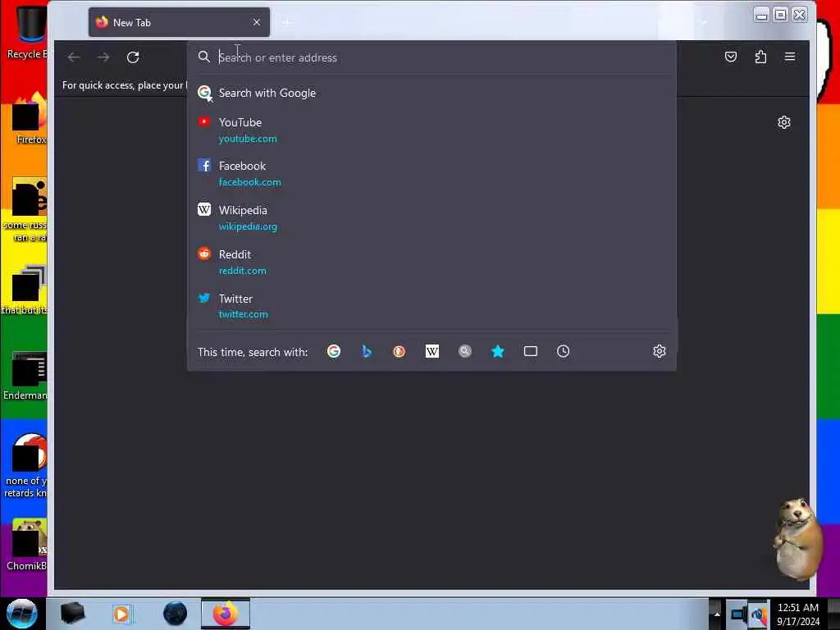The image size is (840, 630).
Task: Search this time with Bing icon
Action: [367, 351]
